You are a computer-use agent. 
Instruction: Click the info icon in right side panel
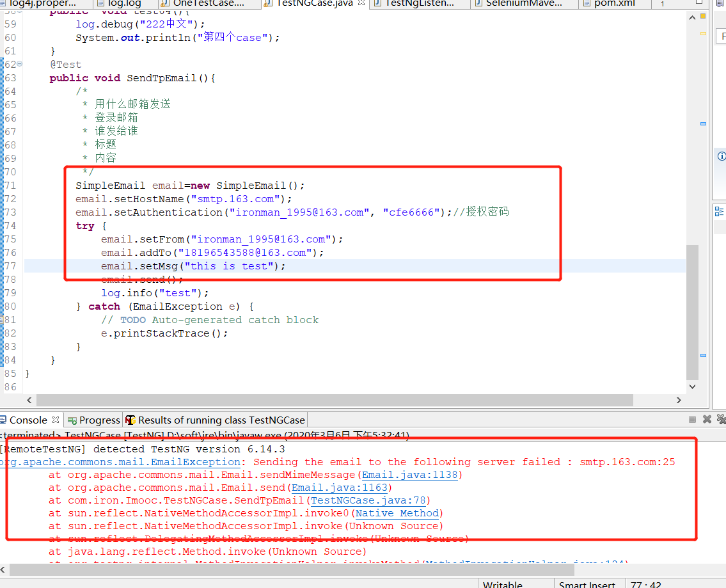pos(722,156)
